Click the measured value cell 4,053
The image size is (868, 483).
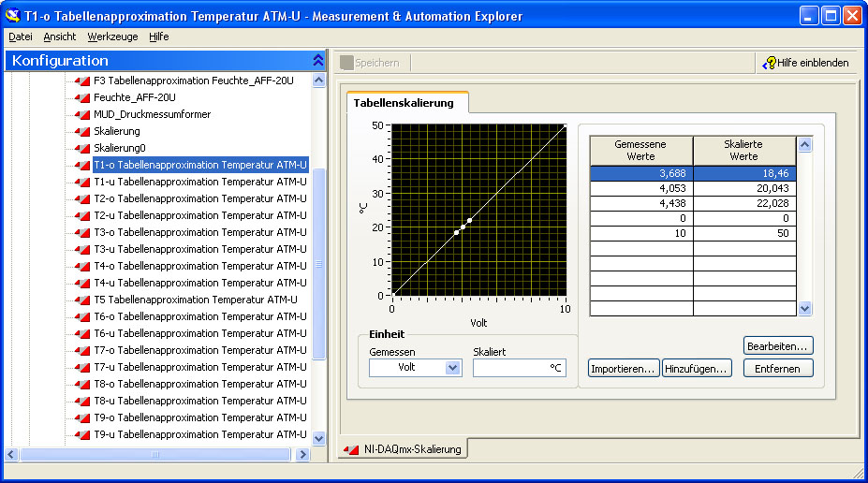pyautogui.click(x=641, y=188)
